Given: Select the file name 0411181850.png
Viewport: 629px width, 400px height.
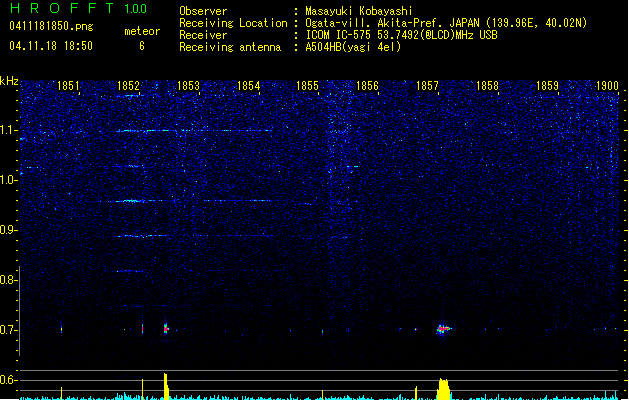Looking at the screenshot, I should coord(51,26).
